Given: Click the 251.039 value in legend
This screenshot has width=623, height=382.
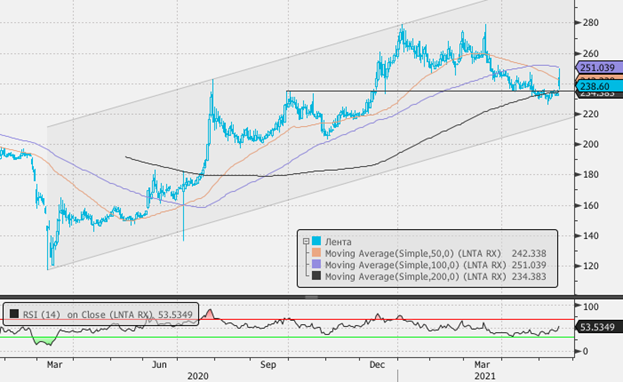Looking at the screenshot, I should tap(529, 265).
